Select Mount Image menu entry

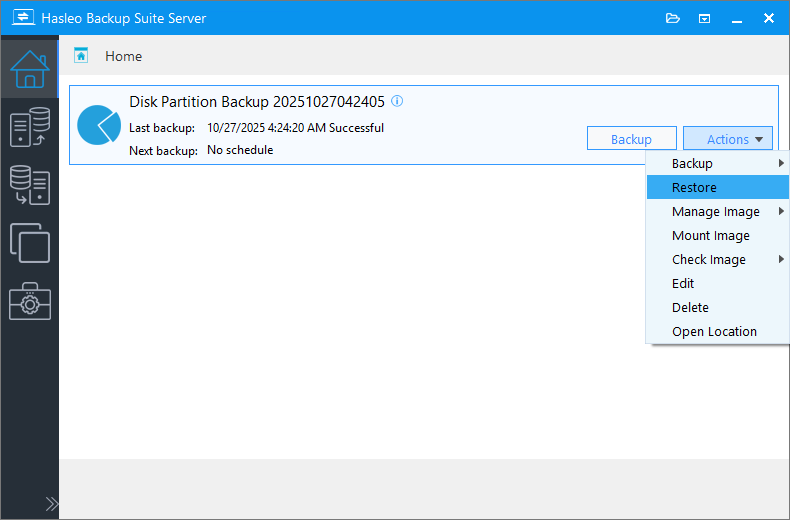(x=717, y=235)
